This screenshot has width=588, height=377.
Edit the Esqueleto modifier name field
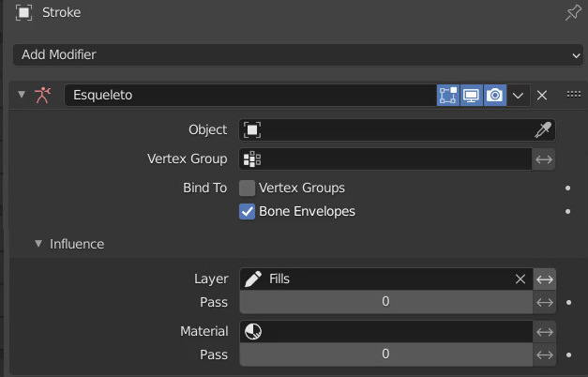click(x=250, y=96)
